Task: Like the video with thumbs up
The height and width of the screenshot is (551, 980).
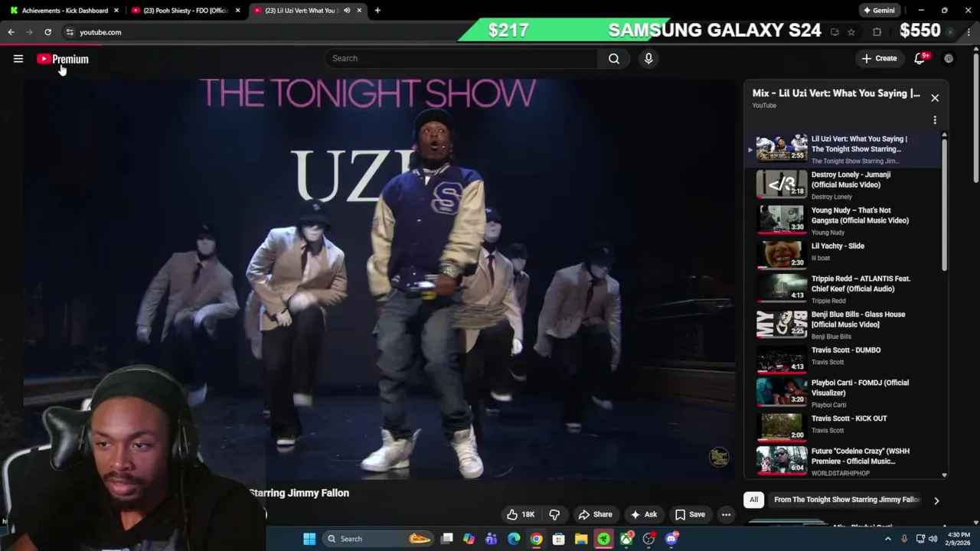Action: click(521, 514)
